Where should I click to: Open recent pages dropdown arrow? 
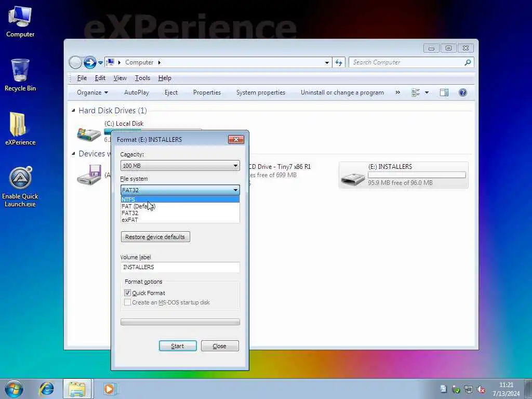[100, 63]
